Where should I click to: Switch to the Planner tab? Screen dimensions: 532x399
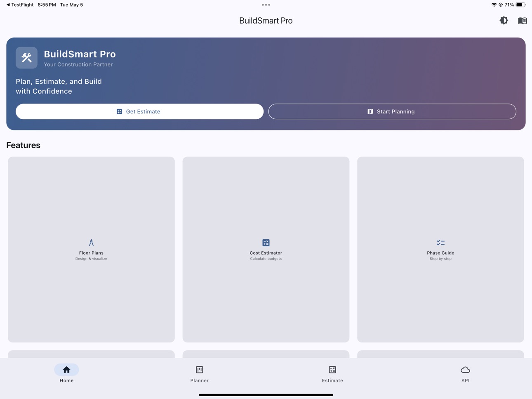pos(200,374)
